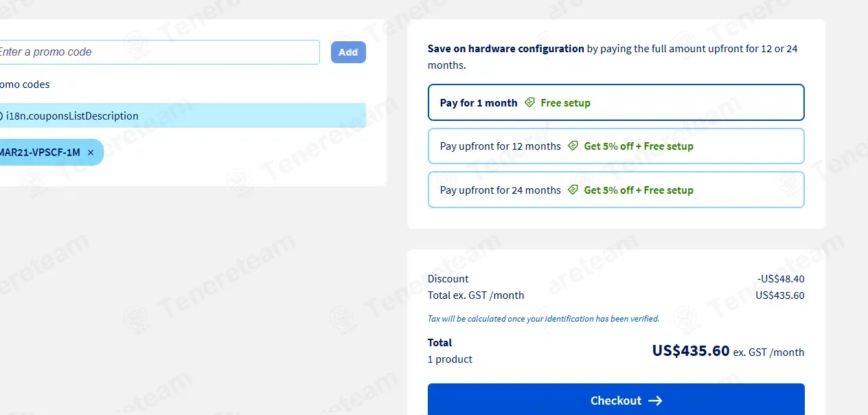Click the -US$48.40 discount amount
The image size is (868, 415).
pos(781,279)
